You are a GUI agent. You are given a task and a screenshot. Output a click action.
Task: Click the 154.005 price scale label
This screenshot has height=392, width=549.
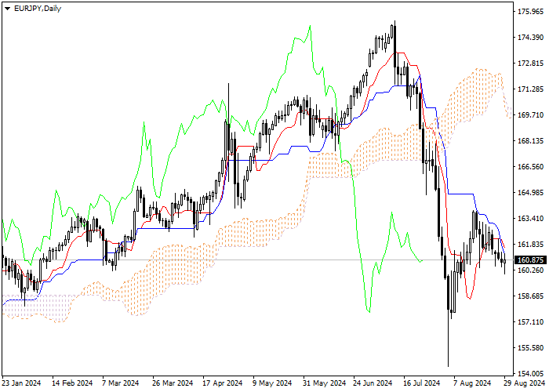530,373
